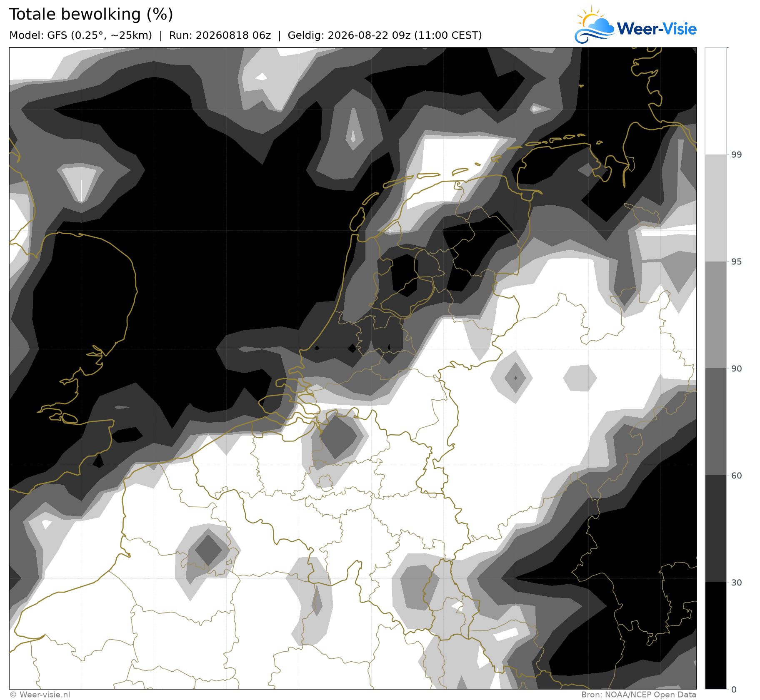Click the 99 tick label on the colorbar

point(737,155)
